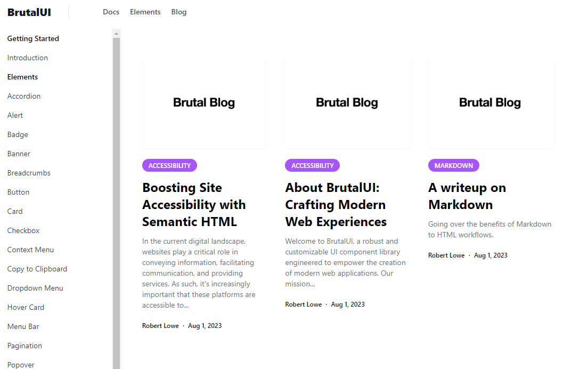Open Introduction in the sidebar
Viewport: 588px width, 369px height.
27,58
